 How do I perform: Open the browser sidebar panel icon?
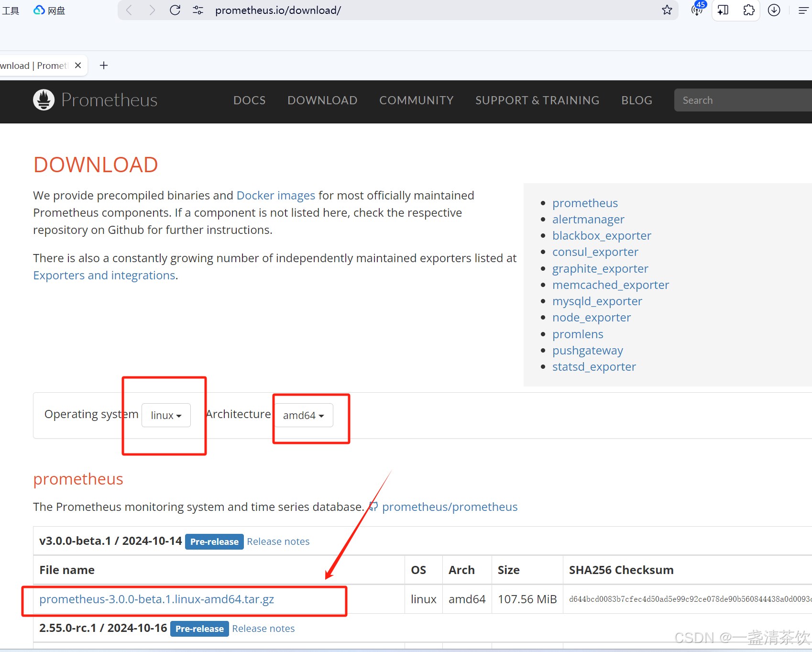click(724, 10)
